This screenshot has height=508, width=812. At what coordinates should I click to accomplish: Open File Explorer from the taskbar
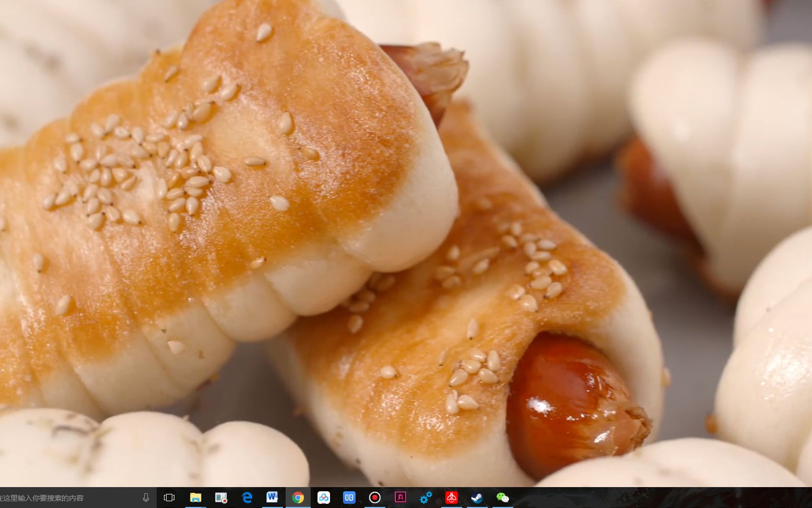click(195, 498)
